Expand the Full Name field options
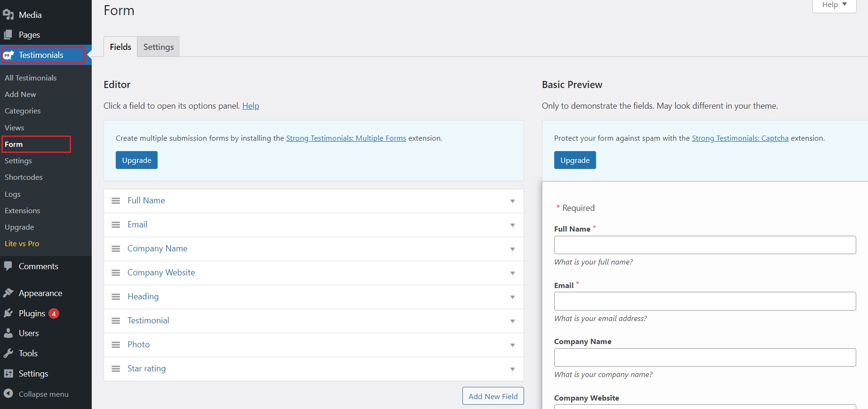 [512, 201]
